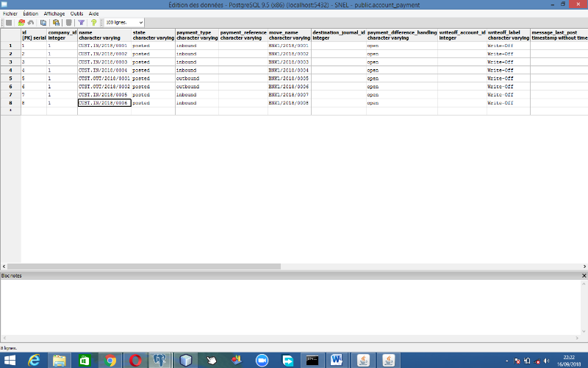The height and width of the screenshot is (368, 588).
Task: Click the Save changes toolbar icon
Action: coord(9,23)
